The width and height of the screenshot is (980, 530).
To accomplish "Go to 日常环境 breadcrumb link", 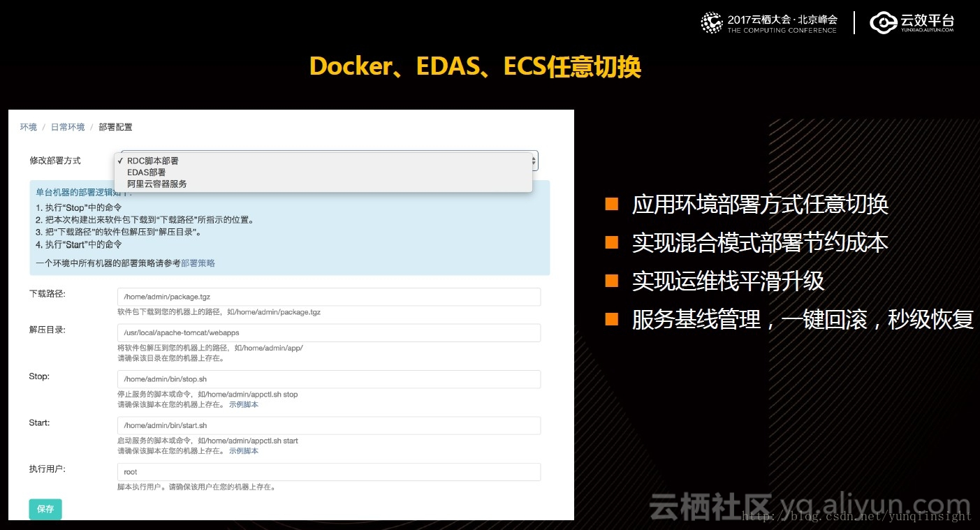I will tap(68, 127).
